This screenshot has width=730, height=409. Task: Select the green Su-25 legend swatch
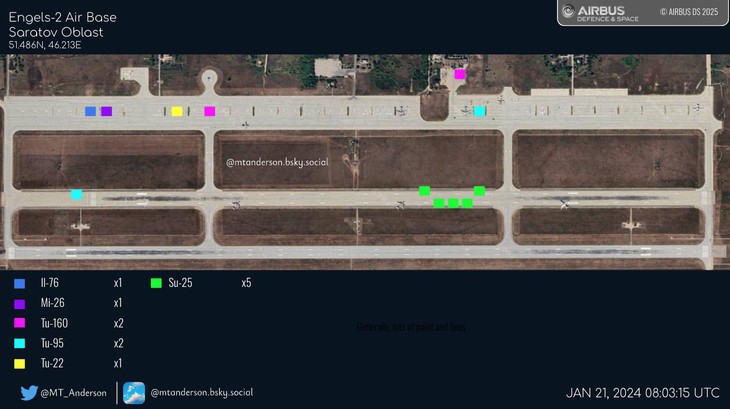tap(156, 283)
